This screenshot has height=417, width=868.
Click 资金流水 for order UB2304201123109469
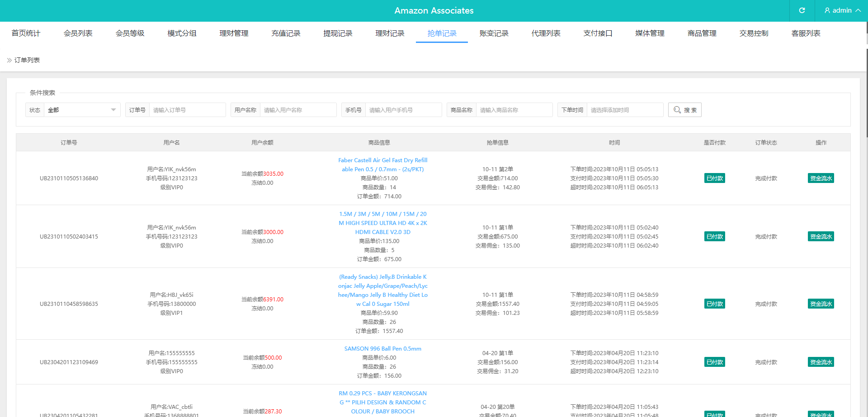click(x=821, y=362)
